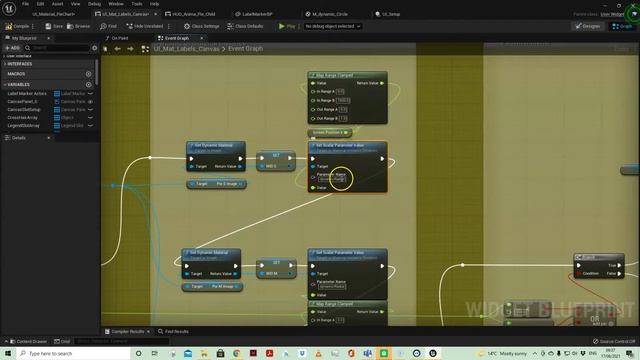The image size is (640, 360).
Task: Open the File menu
Action: (x=25, y=4)
